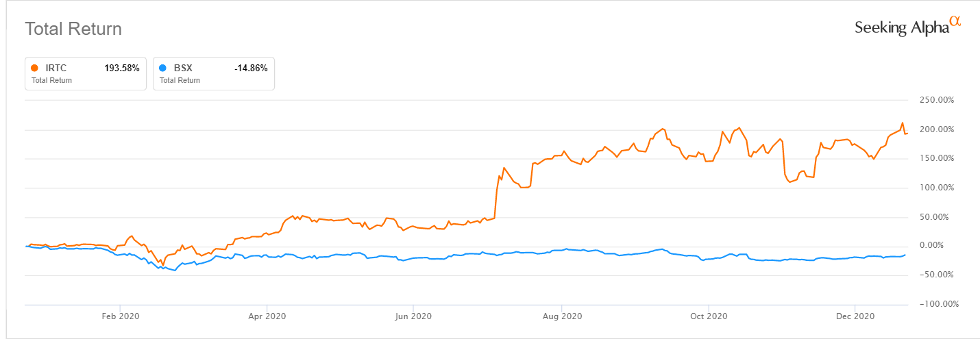Select the Total Return chart title
Viewport: 980px width, 339px height.
click(73, 29)
